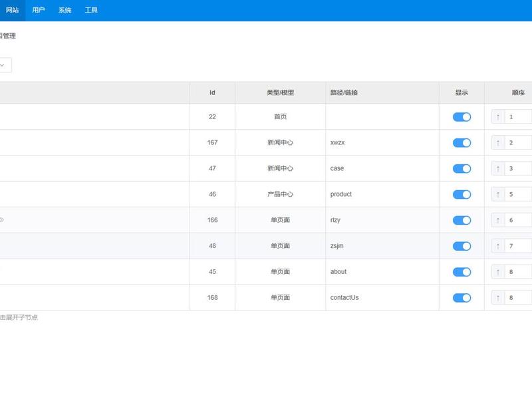Click the up arrow for the case row

click(498, 168)
